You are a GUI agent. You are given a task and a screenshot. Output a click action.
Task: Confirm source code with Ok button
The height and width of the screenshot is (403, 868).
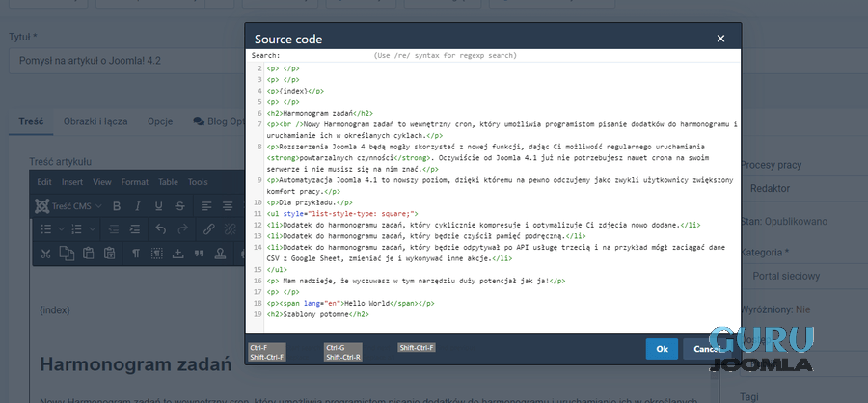tap(662, 349)
